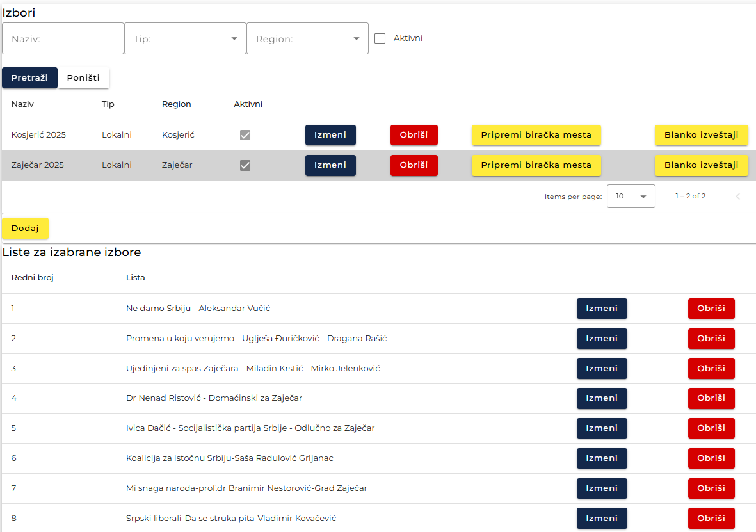Edit list Srpski liberali-Da se struka pita

tap(602, 518)
